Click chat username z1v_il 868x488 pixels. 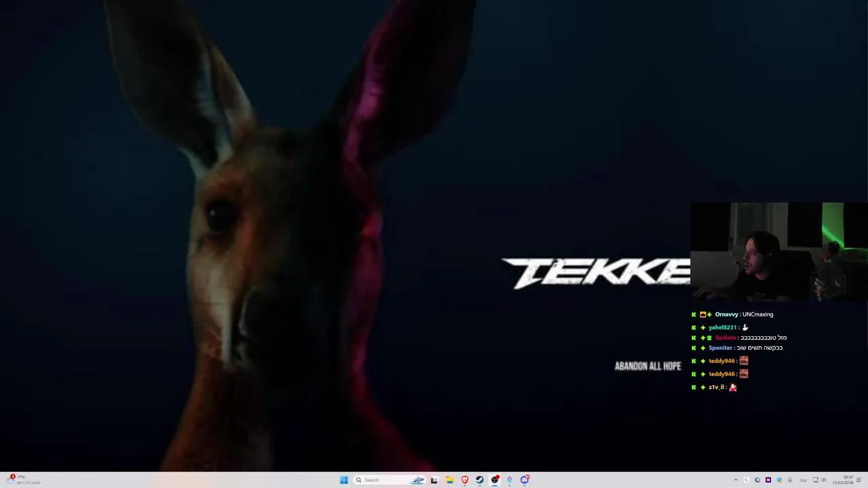point(716,387)
